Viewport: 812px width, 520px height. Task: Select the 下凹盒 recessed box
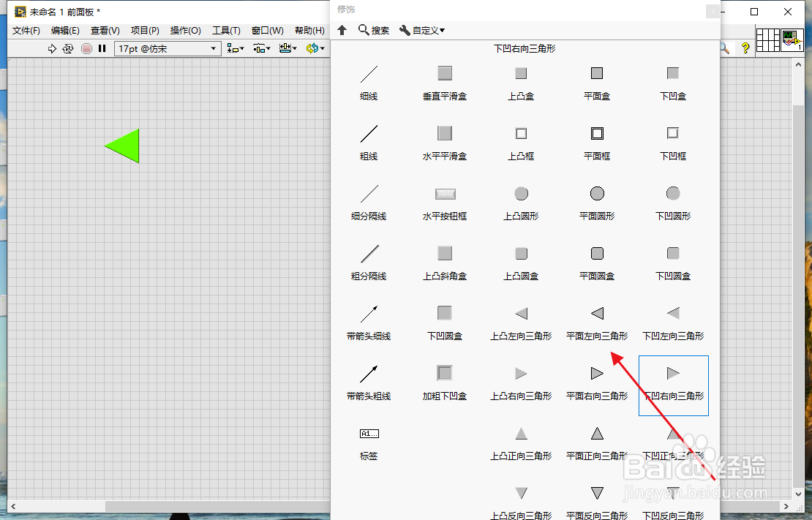coord(673,82)
